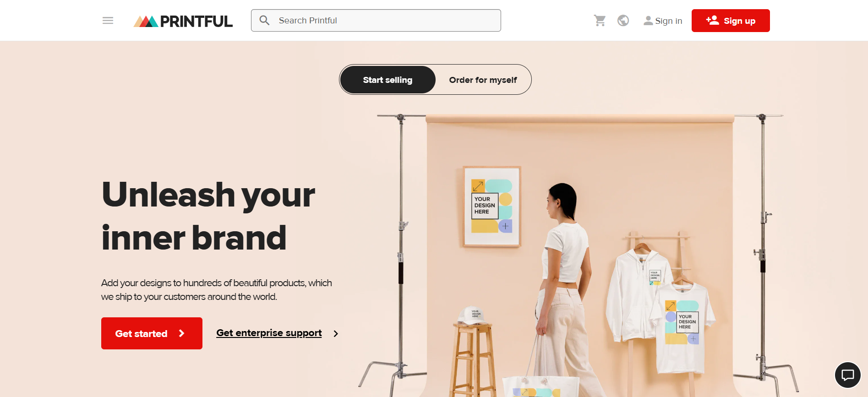
Task: Click the red Sign up button
Action: [731, 21]
